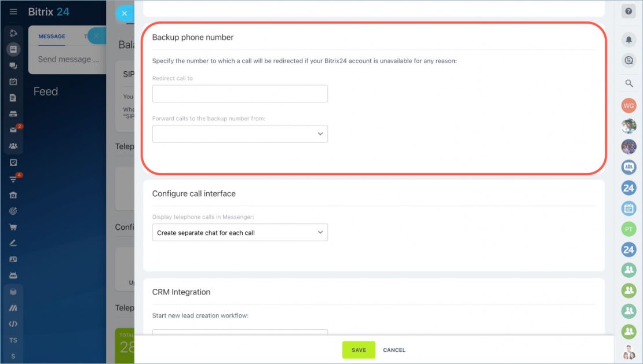Focus the Redirect call to input field
This screenshot has height=364, width=643.
click(240, 94)
